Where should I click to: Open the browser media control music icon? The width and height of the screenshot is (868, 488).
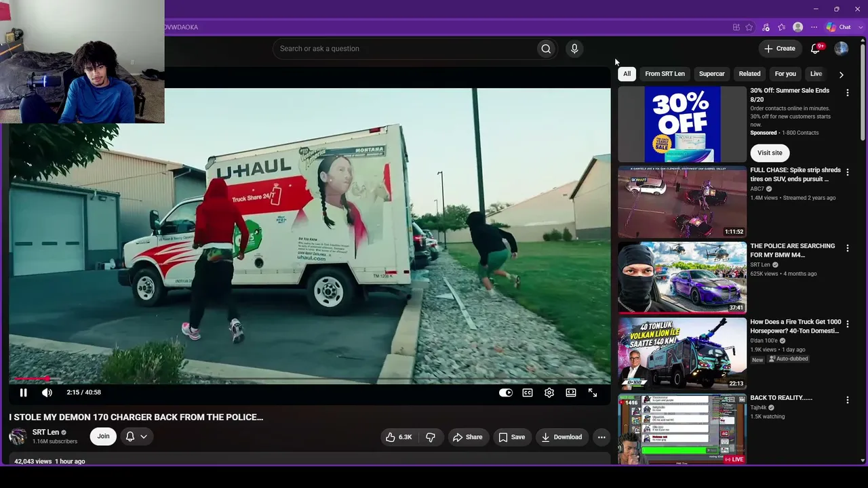(x=766, y=27)
